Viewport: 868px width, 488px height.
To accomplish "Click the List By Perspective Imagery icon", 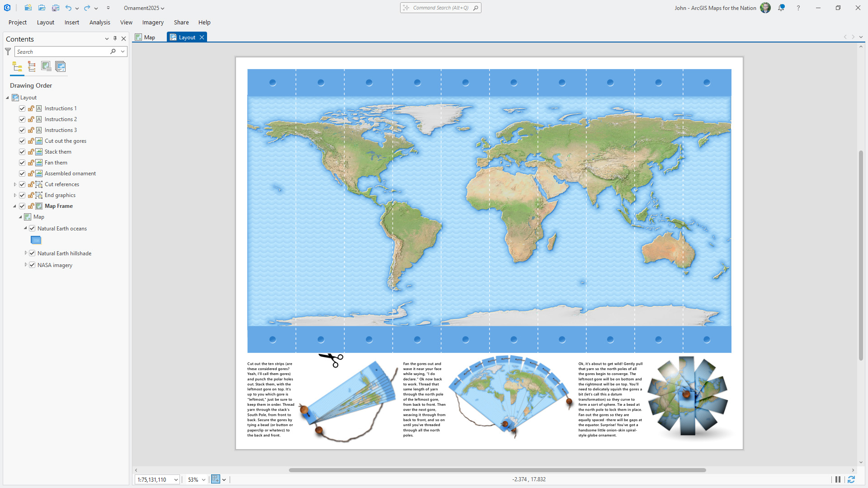I will click(60, 66).
